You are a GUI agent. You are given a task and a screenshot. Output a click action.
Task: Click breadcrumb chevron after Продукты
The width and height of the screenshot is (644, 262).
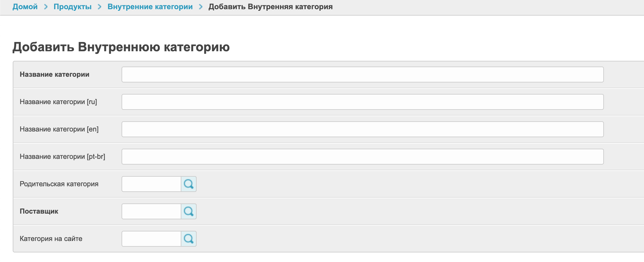(100, 7)
